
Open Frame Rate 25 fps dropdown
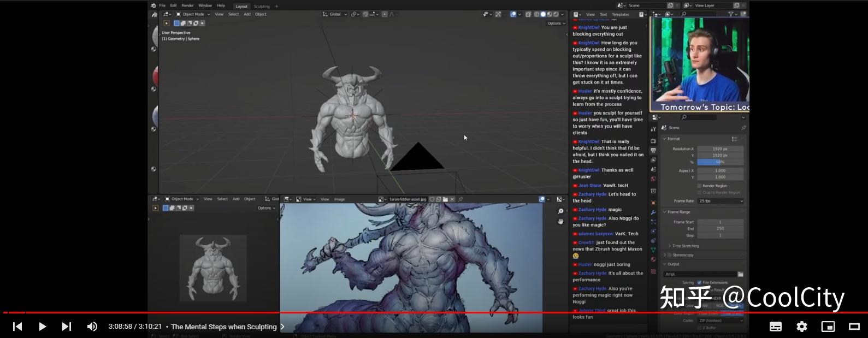[x=720, y=201]
